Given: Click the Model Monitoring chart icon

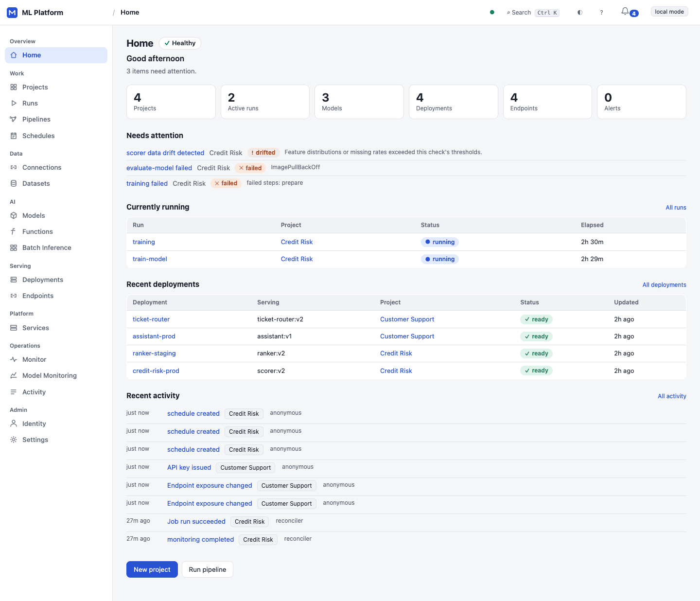Looking at the screenshot, I should [14, 376].
